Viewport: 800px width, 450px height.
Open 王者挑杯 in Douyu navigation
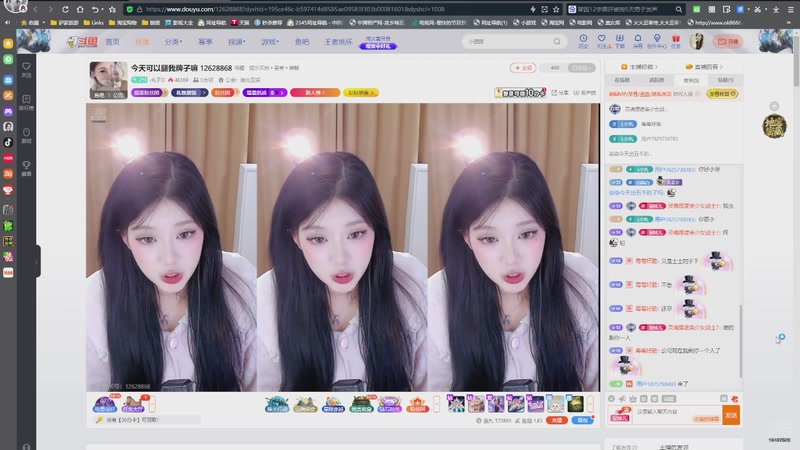tap(338, 42)
